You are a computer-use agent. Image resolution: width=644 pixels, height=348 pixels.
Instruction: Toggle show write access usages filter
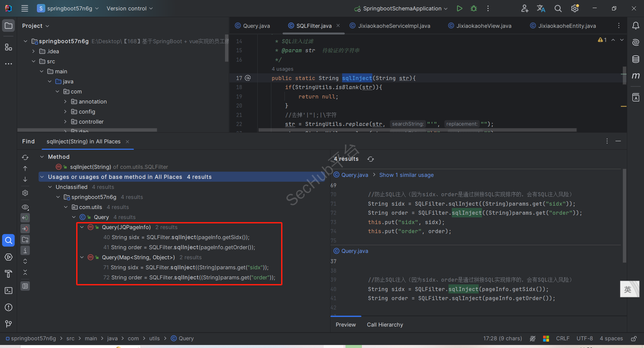coord(25,229)
